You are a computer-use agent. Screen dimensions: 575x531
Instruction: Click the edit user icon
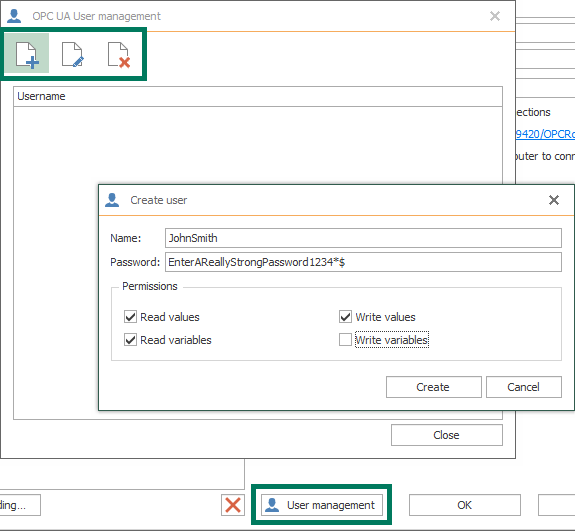pyautogui.click(x=73, y=54)
